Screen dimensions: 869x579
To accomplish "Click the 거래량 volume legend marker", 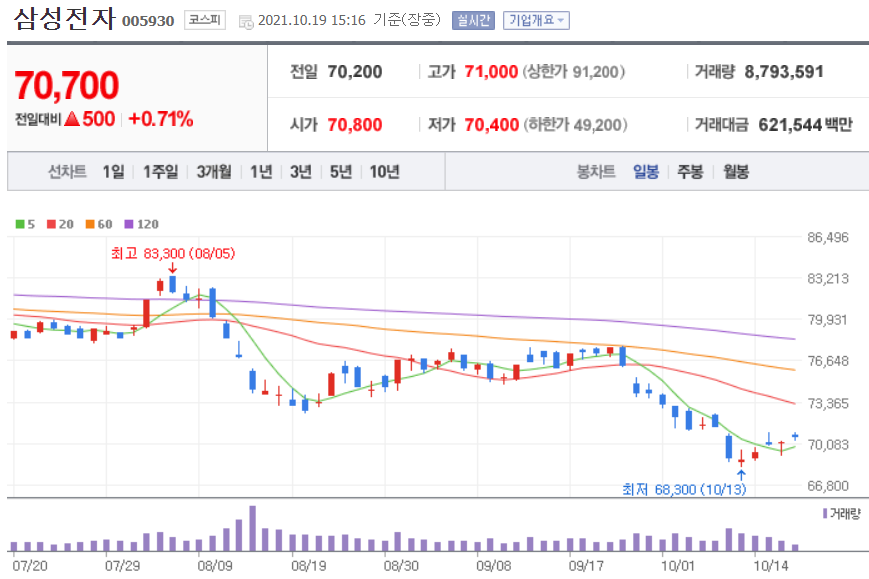I will 825,514.
